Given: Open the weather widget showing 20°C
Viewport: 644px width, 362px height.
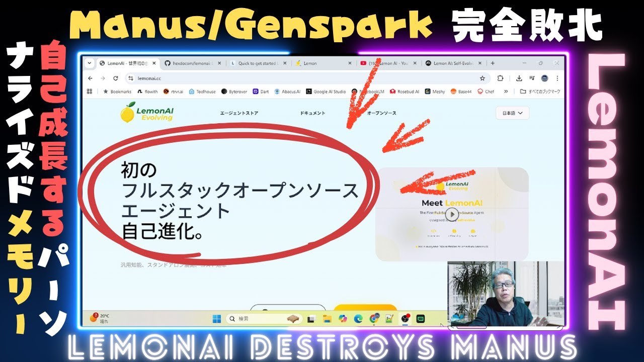Looking at the screenshot, I should [x=101, y=318].
